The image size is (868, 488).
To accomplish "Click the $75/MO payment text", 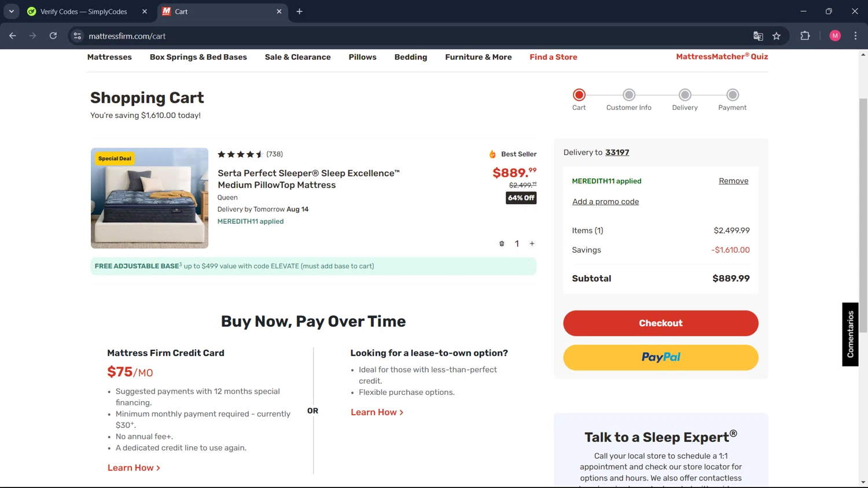I will 130,372.
